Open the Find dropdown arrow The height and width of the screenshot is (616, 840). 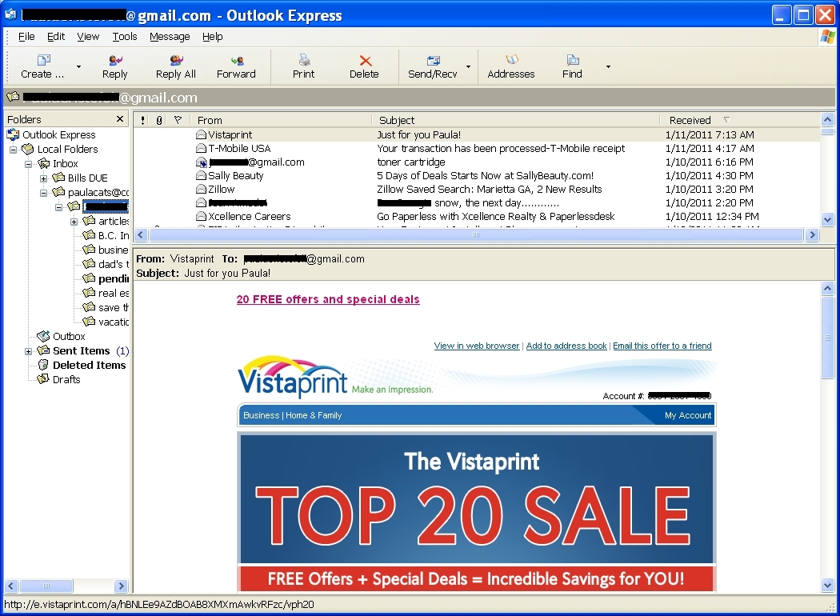[x=608, y=67]
